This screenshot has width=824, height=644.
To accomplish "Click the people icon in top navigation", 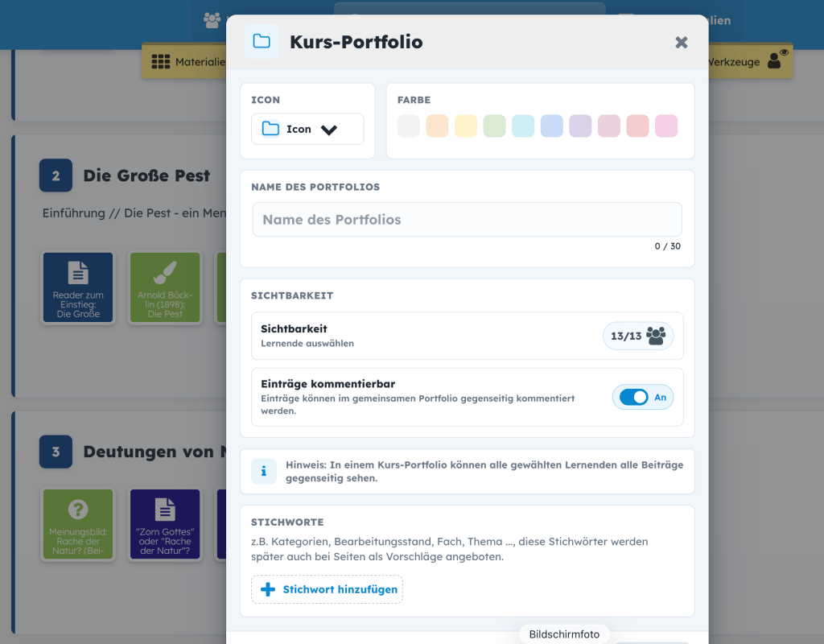I will (x=212, y=20).
